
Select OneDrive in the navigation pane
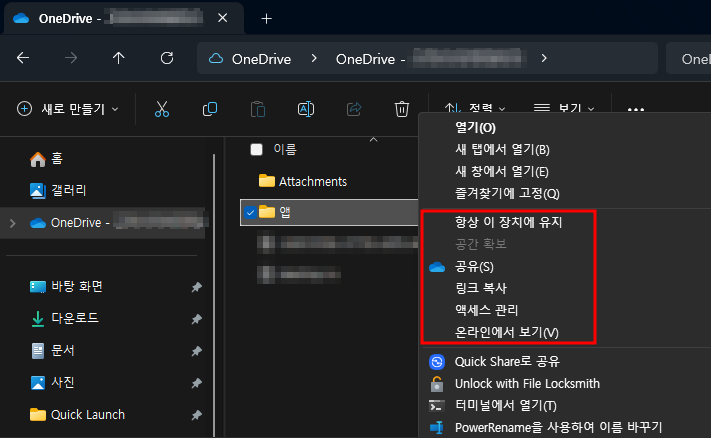click(104, 223)
